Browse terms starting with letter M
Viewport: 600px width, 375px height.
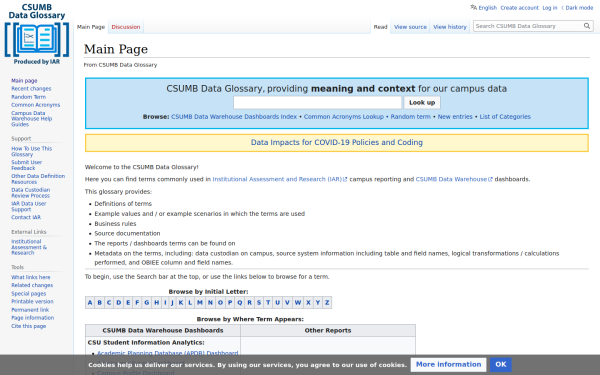click(x=200, y=302)
